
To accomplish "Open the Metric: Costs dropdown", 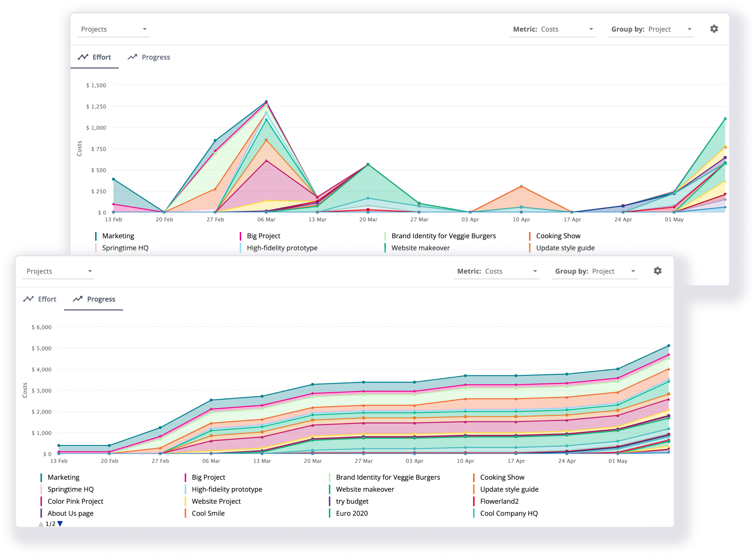I will point(552,29).
